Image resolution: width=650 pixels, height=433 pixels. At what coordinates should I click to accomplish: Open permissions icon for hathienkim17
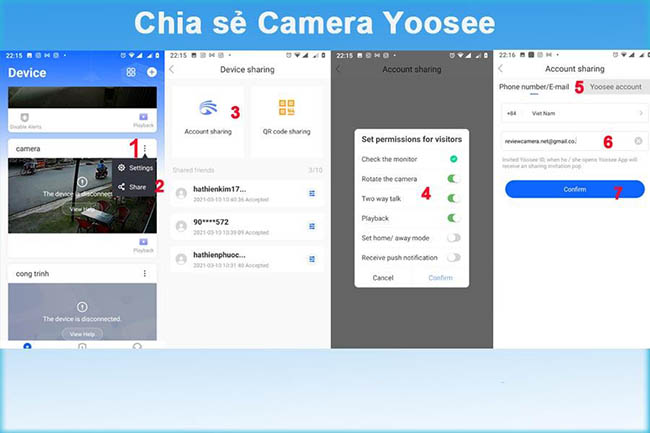pos(312,193)
